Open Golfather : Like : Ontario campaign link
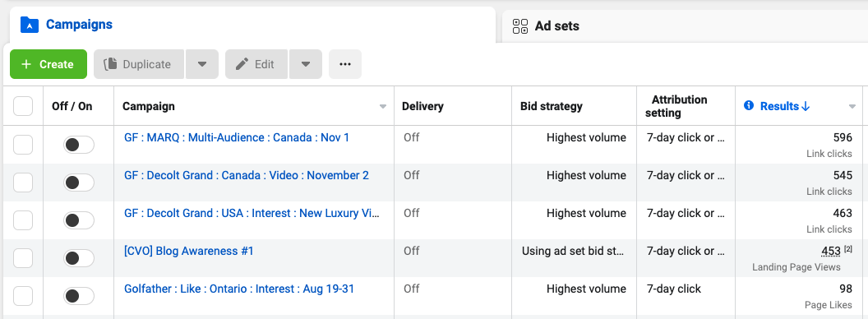This screenshot has width=868, height=319. pyautogui.click(x=239, y=289)
